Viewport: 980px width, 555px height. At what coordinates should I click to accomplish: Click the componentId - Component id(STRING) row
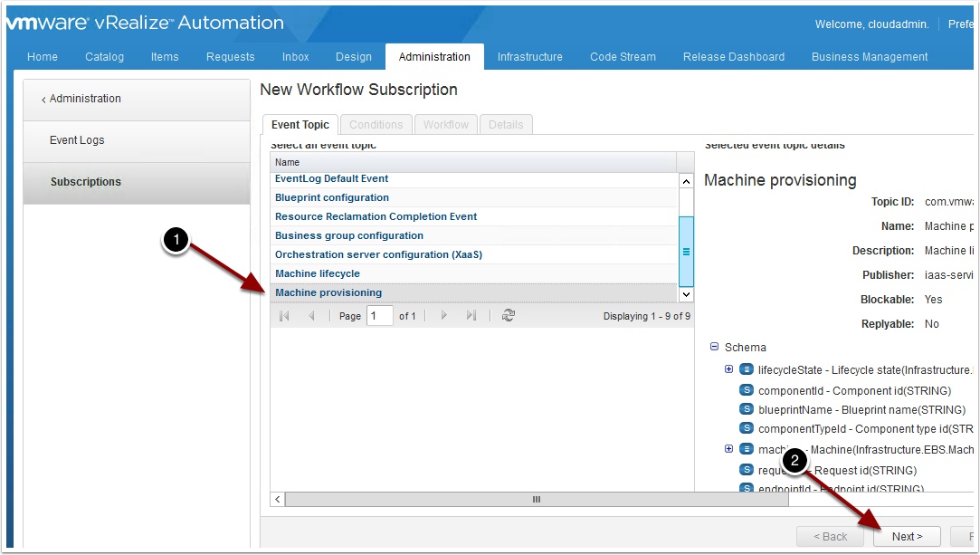[854, 390]
